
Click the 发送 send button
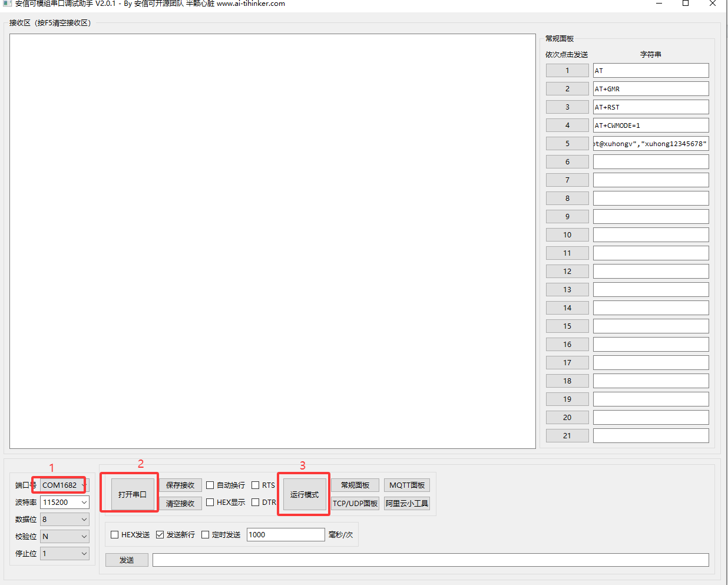click(127, 560)
